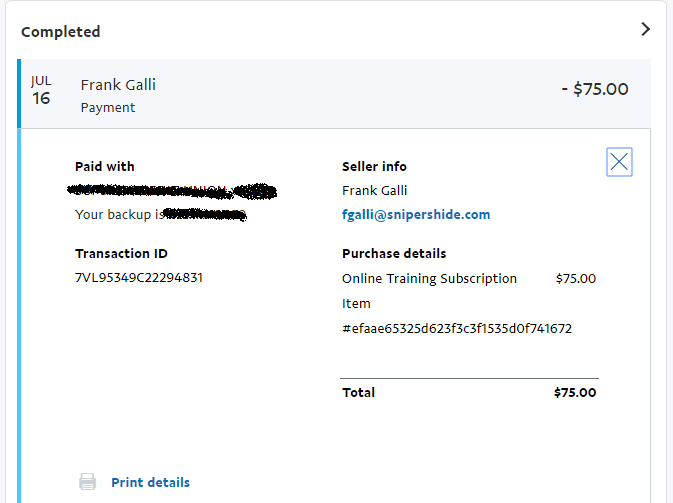The width and height of the screenshot is (673, 503).
Task: Collapse the Frank Galli payment row
Action: click(336, 94)
